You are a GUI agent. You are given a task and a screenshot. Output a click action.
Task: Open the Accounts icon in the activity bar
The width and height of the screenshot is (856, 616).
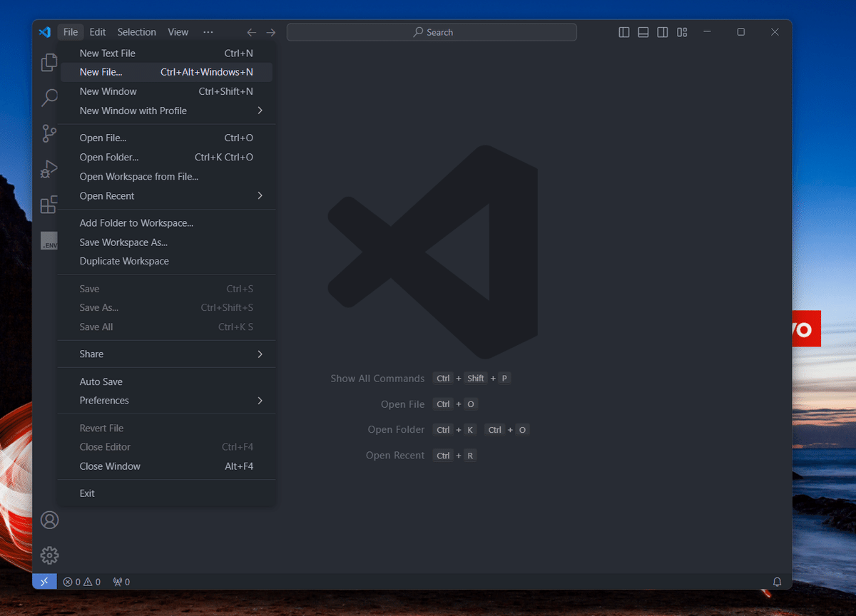49,520
